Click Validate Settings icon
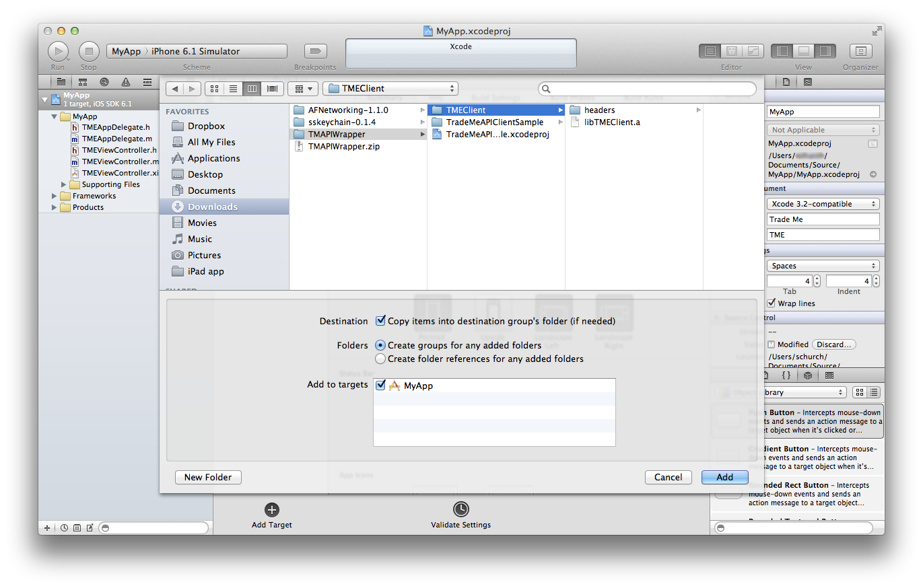Screen dimensions: 923x588 (460, 509)
